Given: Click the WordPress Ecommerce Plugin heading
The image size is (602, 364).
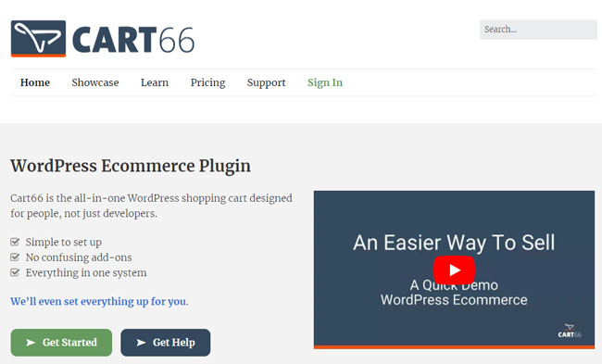Looking at the screenshot, I should (x=131, y=167).
